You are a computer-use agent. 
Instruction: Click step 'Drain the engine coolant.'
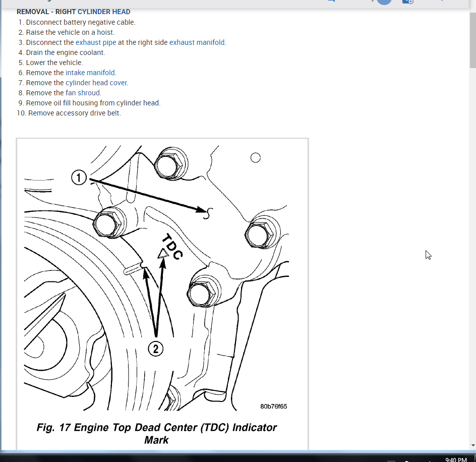pos(65,52)
